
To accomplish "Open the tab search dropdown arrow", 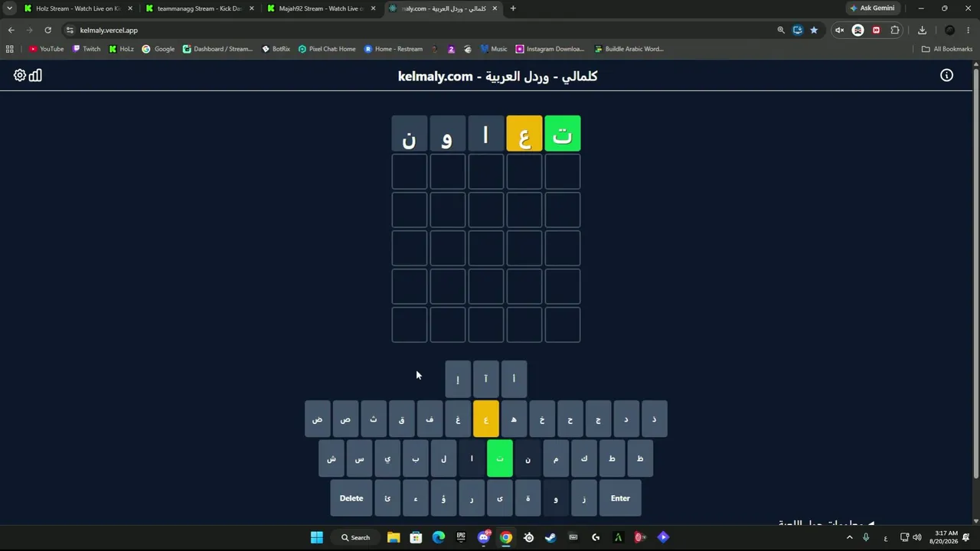I will pos(9,8).
